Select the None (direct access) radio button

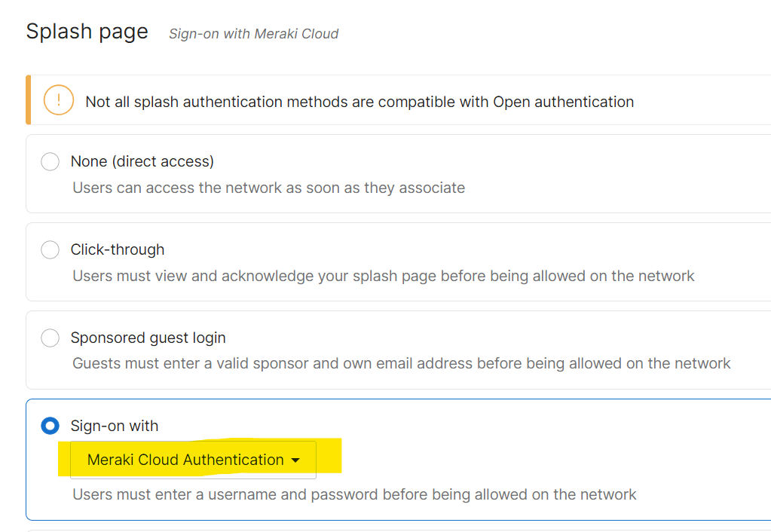50,162
